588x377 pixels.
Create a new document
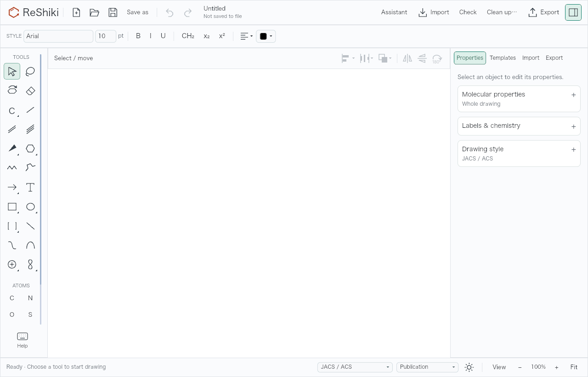point(76,12)
